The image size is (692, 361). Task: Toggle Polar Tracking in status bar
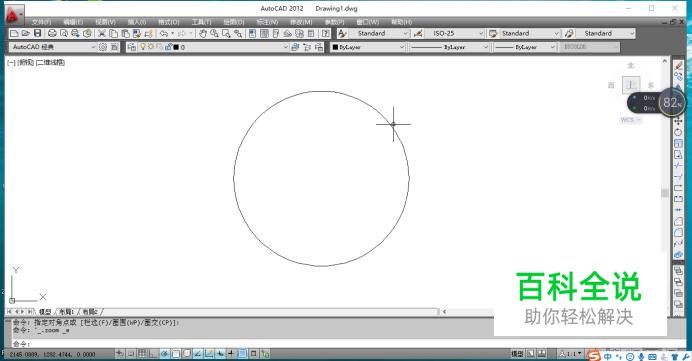click(x=164, y=353)
